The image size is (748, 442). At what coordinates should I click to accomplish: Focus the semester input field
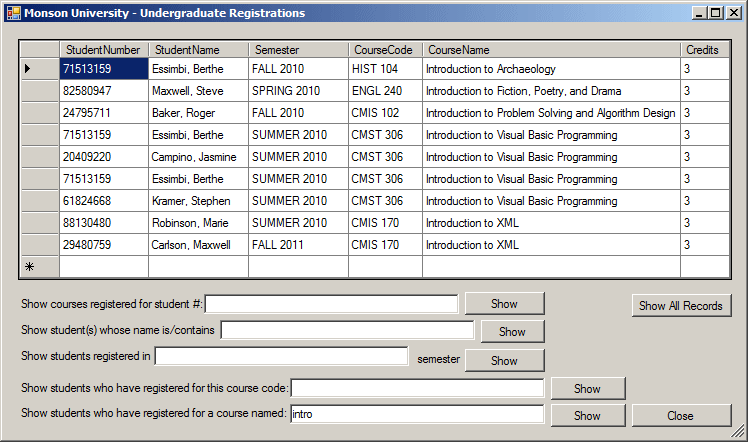[x=281, y=356]
